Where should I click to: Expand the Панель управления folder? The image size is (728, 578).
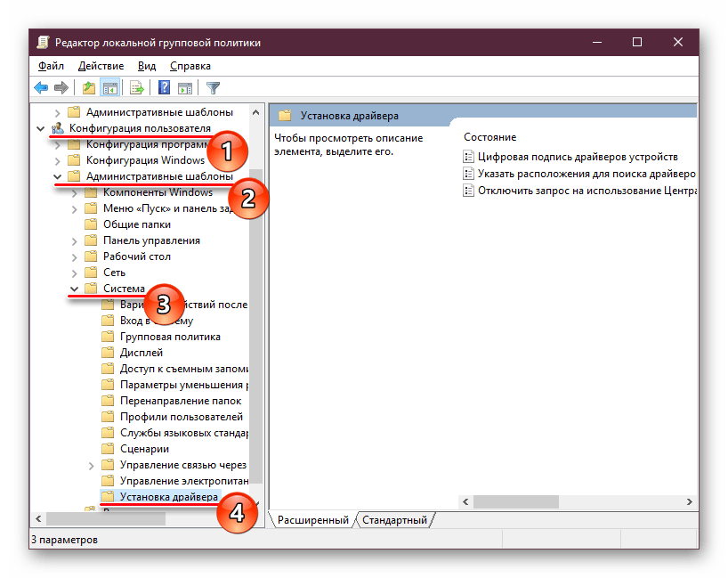(x=75, y=240)
